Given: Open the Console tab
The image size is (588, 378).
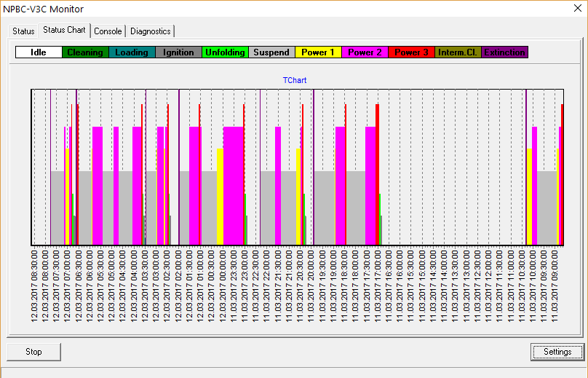Looking at the screenshot, I should (x=108, y=31).
